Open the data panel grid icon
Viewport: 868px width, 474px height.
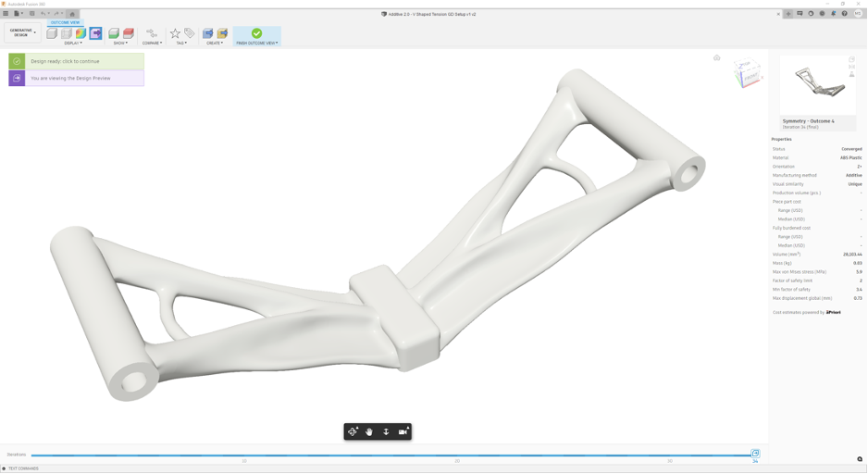click(x=6, y=13)
